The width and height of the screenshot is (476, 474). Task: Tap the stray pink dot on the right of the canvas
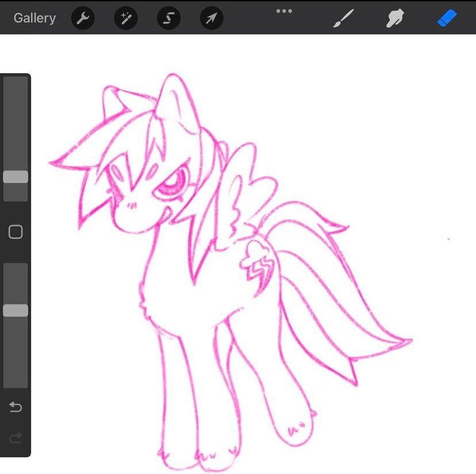448,239
